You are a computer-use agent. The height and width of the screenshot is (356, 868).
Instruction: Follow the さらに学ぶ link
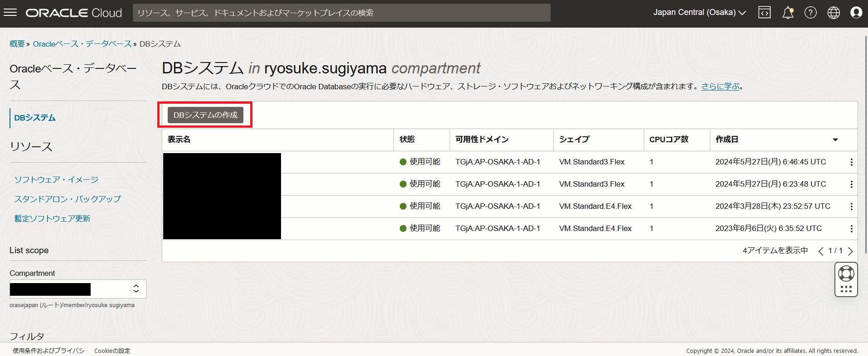pyautogui.click(x=720, y=86)
